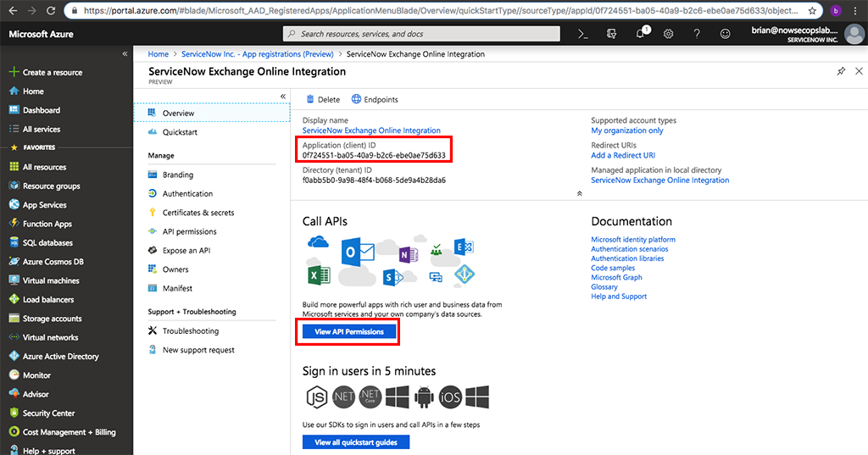Viewport: 868px width, 455px height.
Task: Open portal settings gear icon
Action: coord(668,34)
